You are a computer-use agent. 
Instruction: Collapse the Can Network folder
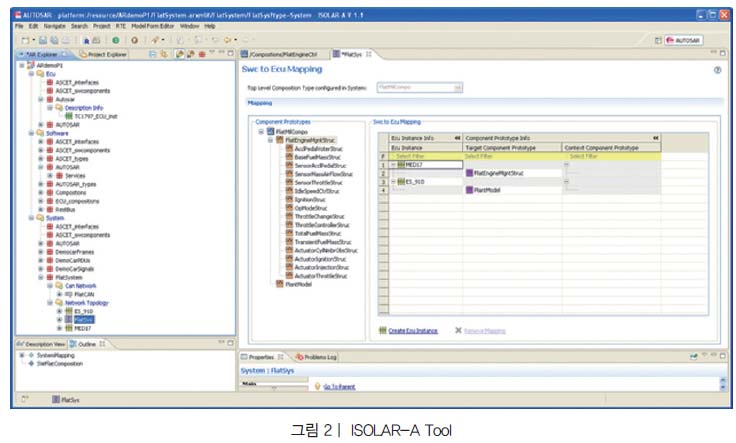pos(50,286)
